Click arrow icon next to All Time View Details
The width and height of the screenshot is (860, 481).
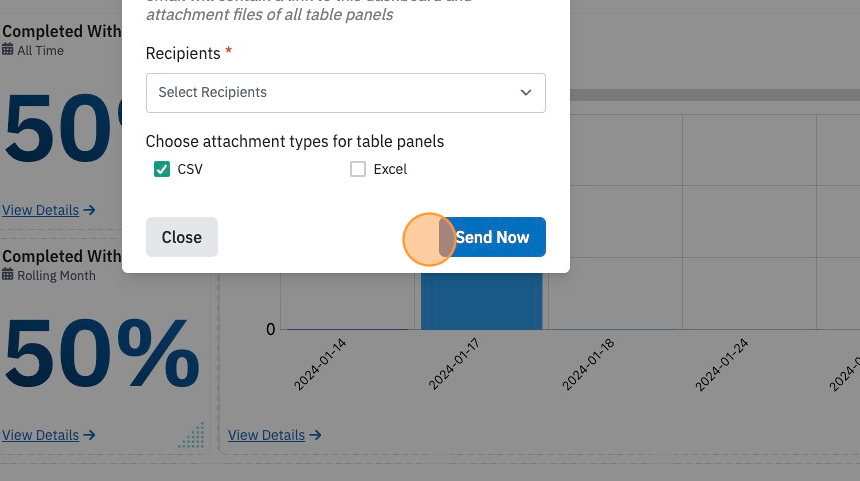coord(89,210)
